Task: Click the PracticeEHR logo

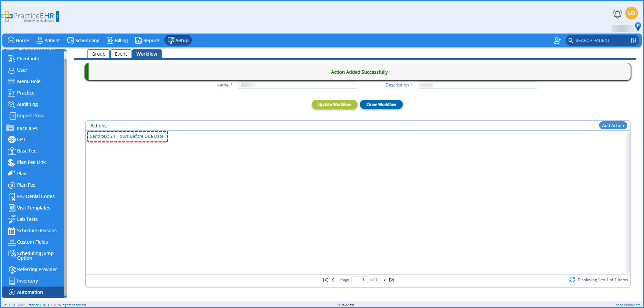Action: pyautogui.click(x=30, y=16)
